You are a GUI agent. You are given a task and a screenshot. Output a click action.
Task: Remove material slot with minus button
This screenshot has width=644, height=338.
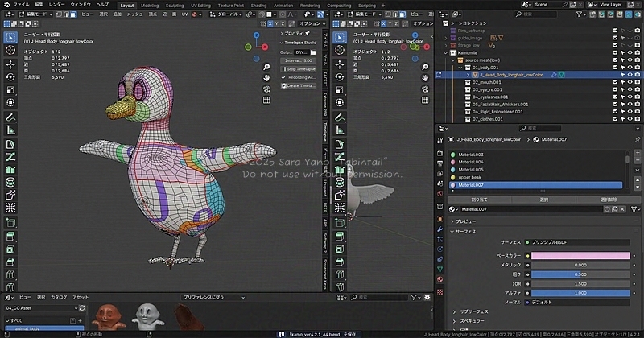[638, 160]
